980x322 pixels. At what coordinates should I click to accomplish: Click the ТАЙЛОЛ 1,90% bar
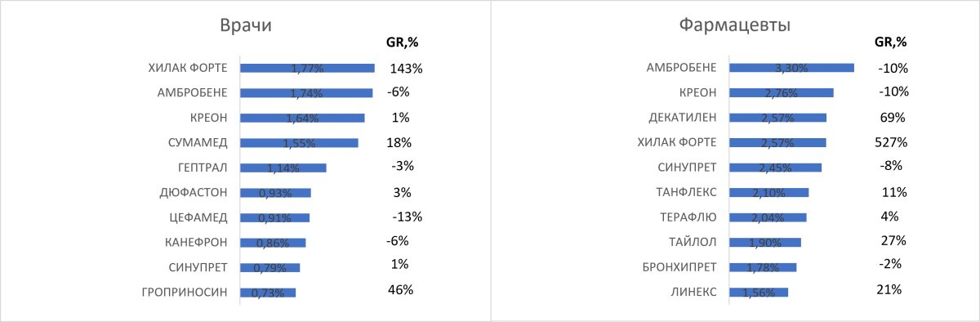(765, 242)
